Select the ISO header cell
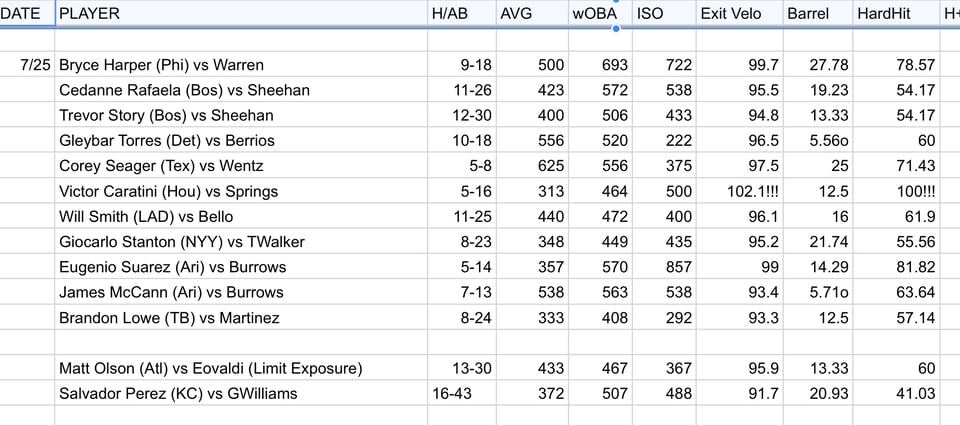This screenshot has width=960, height=425. (x=664, y=13)
